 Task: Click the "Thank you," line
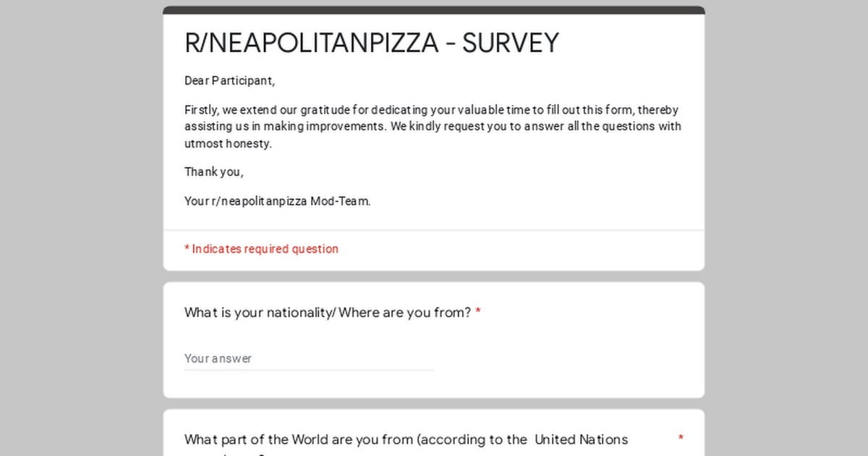(x=213, y=172)
